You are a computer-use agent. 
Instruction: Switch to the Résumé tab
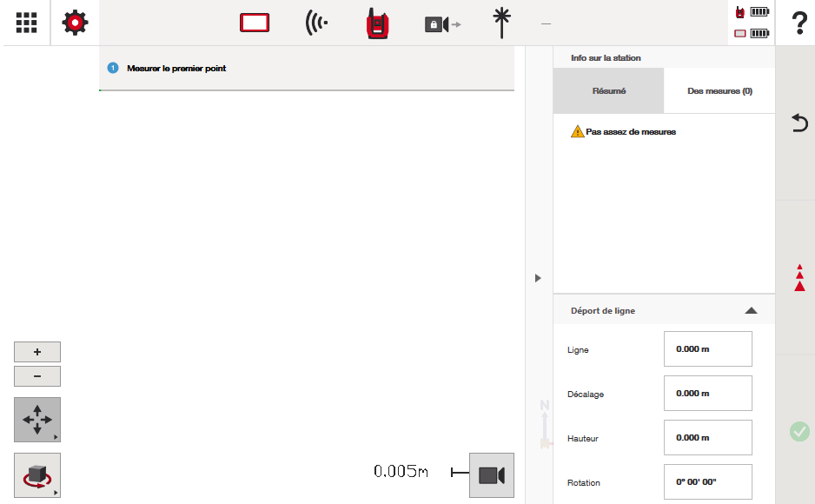point(608,90)
